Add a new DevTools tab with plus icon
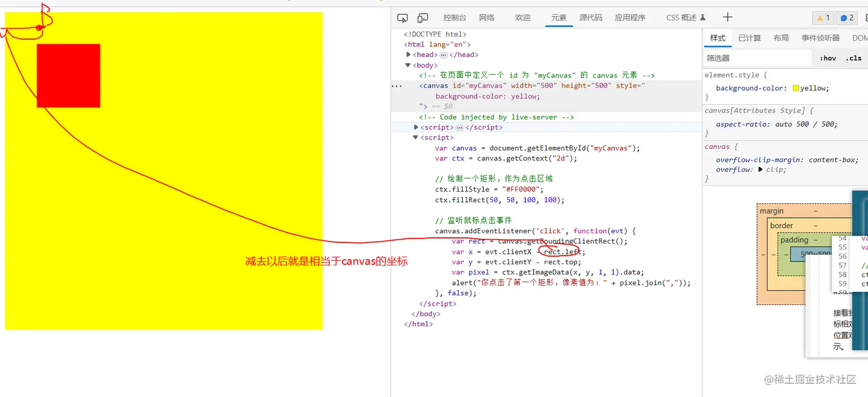868x397 pixels. pyautogui.click(x=727, y=17)
